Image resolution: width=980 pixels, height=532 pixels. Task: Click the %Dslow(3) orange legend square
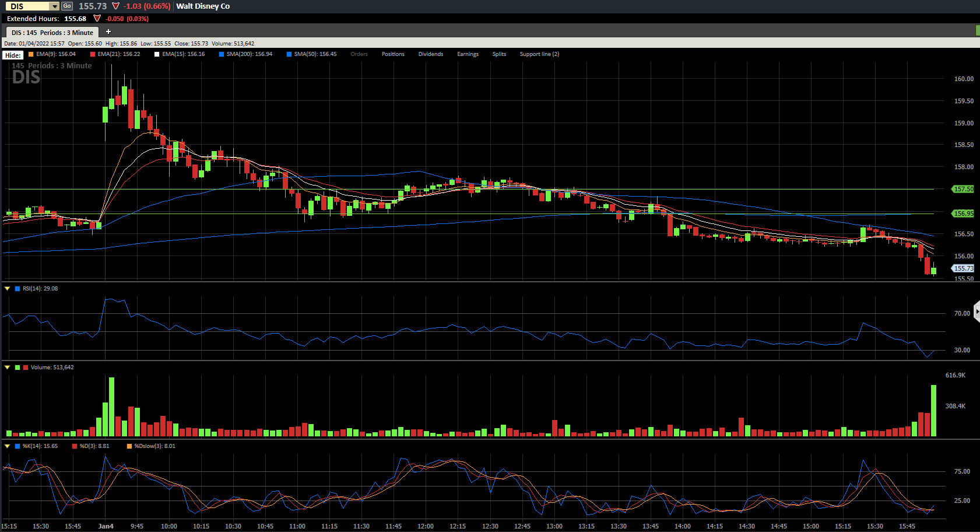click(x=129, y=446)
